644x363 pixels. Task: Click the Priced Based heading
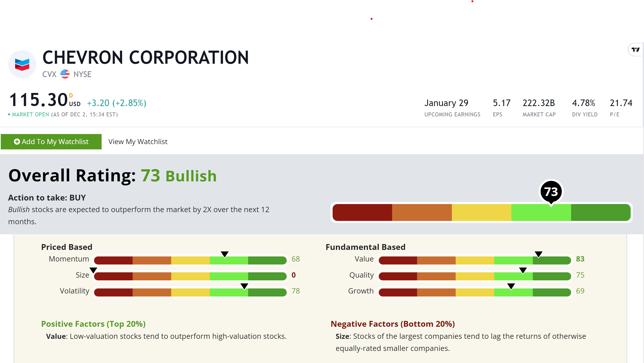pos(67,247)
